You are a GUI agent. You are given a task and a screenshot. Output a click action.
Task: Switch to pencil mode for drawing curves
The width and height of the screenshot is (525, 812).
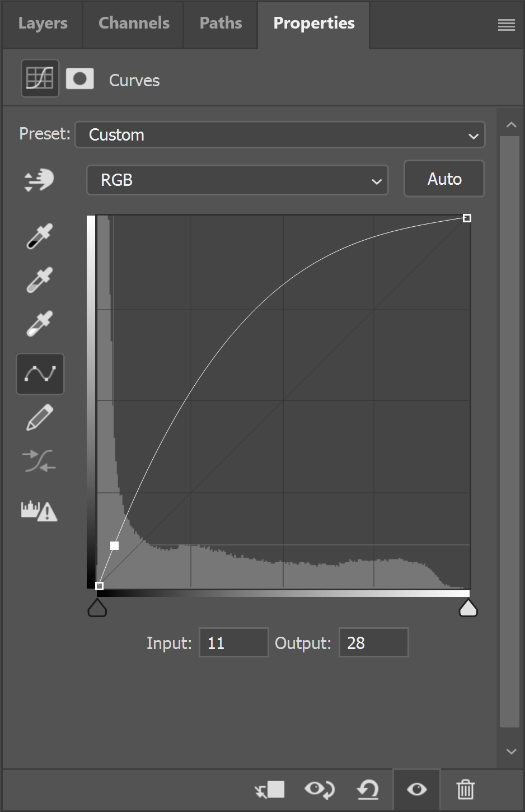[x=40, y=417]
